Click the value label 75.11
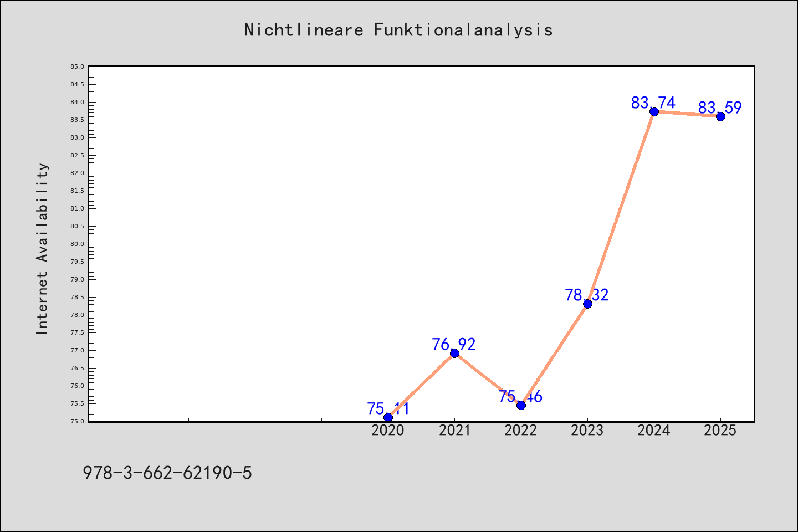This screenshot has height=532, width=798. tap(388, 408)
